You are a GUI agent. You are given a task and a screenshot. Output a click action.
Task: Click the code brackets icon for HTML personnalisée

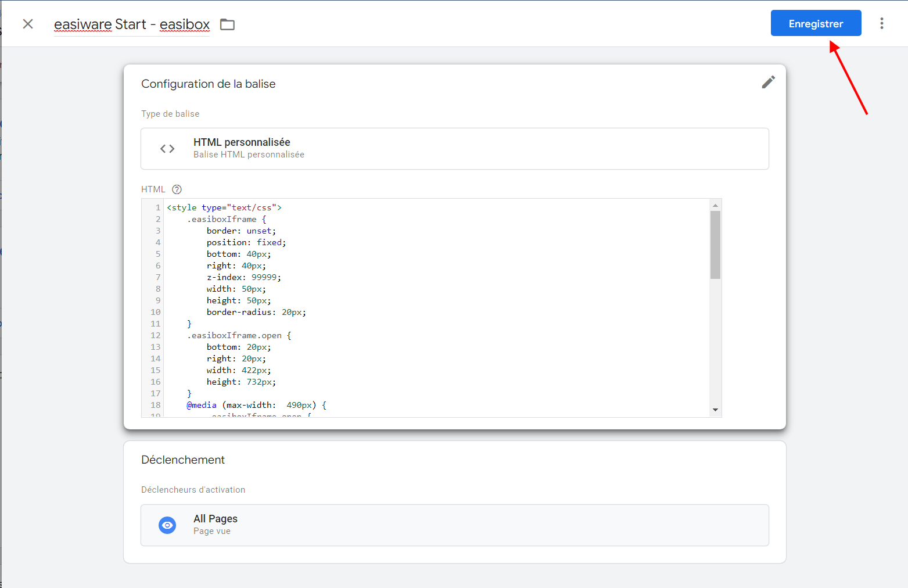click(x=167, y=149)
